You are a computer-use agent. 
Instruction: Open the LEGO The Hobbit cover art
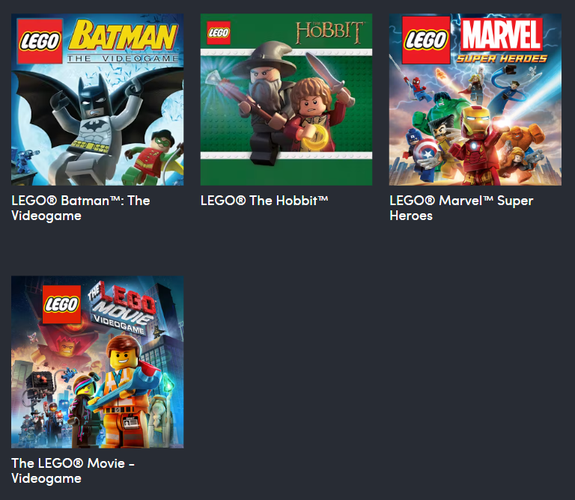(286, 99)
